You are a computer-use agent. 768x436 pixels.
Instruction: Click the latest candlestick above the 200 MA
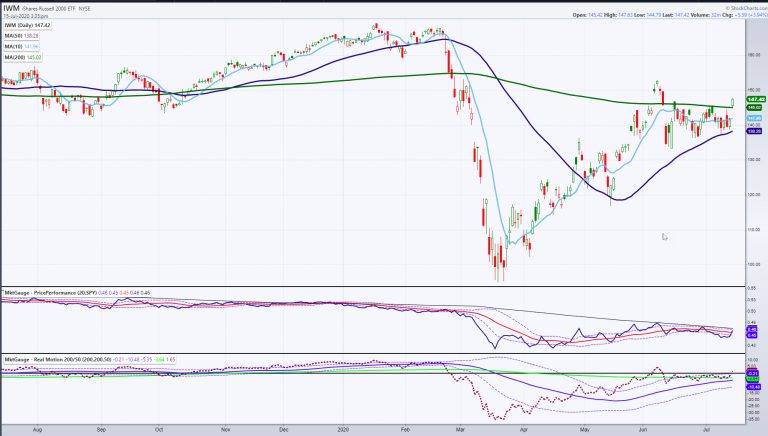[x=733, y=102]
